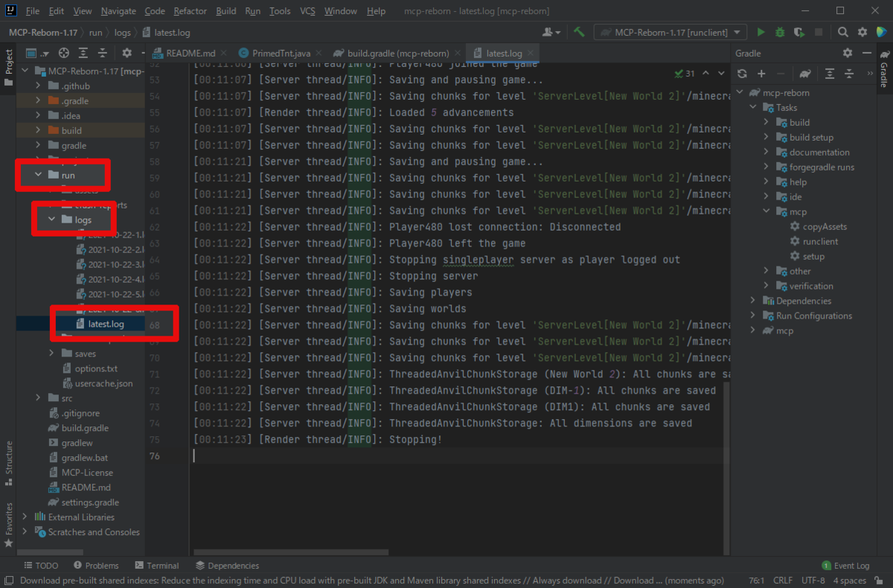Open Project view selector dropdown
The width and height of the screenshot is (893, 588).
(x=36, y=53)
